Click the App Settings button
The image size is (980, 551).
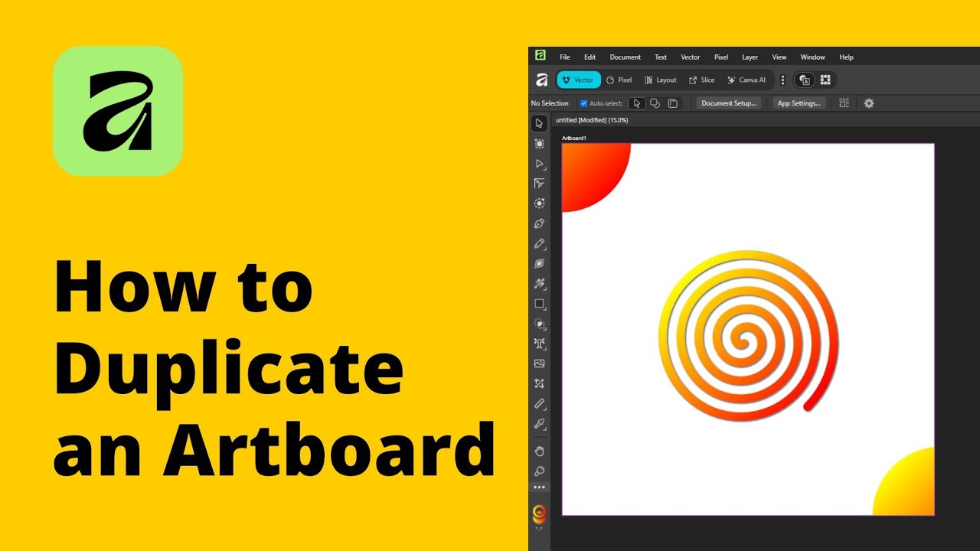tap(799, 103)
